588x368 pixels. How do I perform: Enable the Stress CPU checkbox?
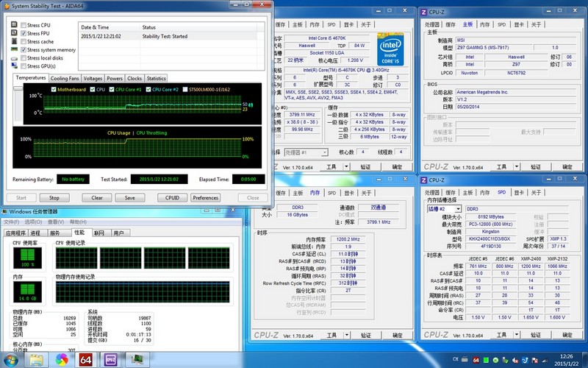click(x=24, y=25)
